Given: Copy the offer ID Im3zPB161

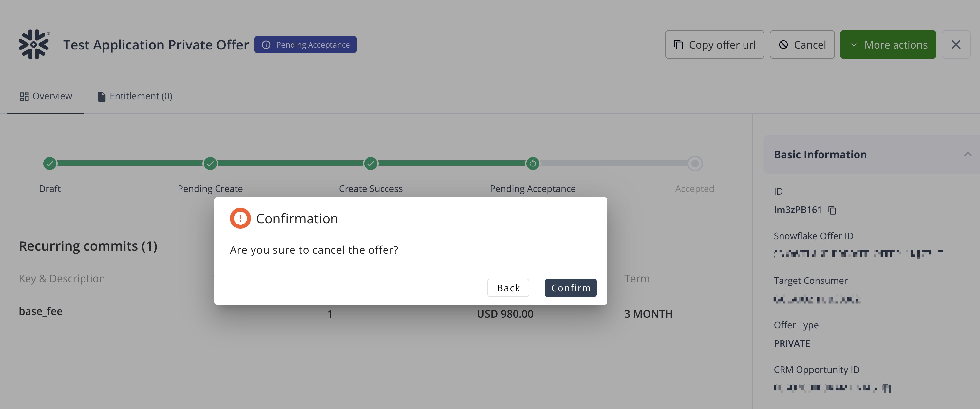Looking at the screenshot, I should pos(832,210).
